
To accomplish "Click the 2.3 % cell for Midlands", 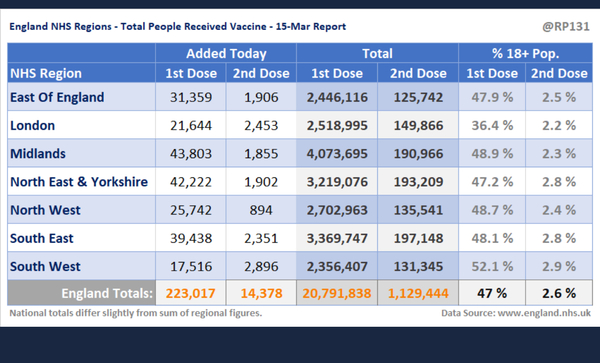I will [559, 154].
